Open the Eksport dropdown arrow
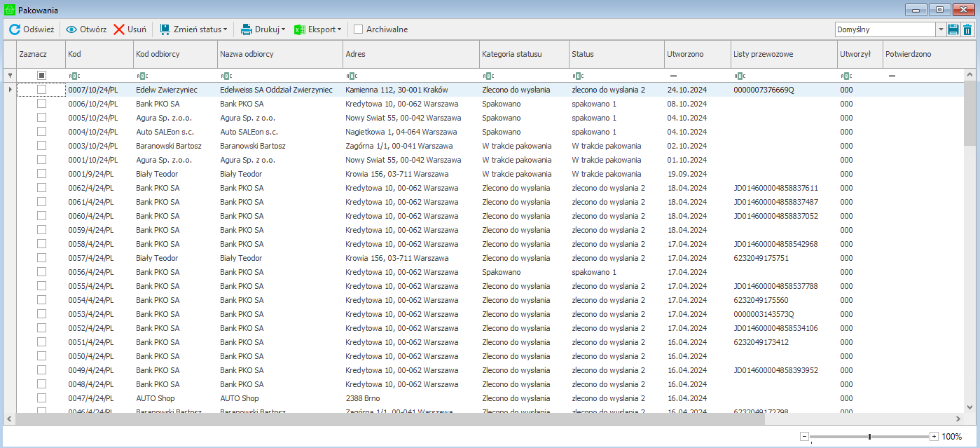The image size is (980, 448). point(340,29)
